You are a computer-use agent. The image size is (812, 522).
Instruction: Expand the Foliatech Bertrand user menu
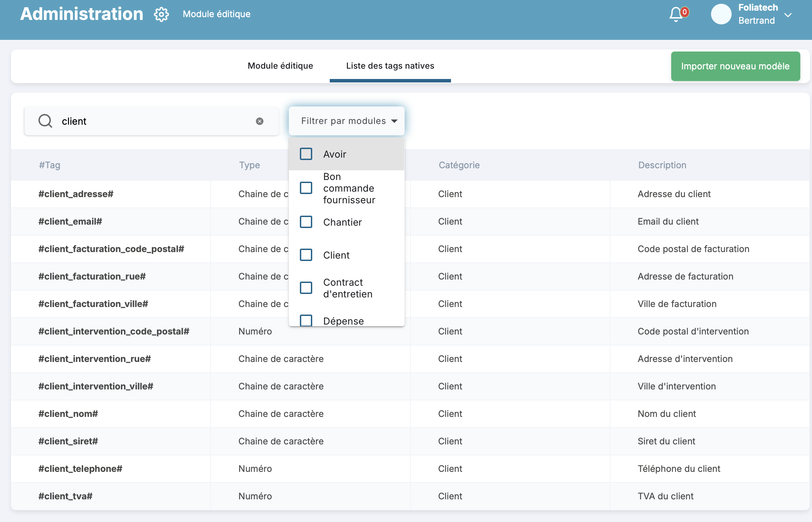coord(788,15)
